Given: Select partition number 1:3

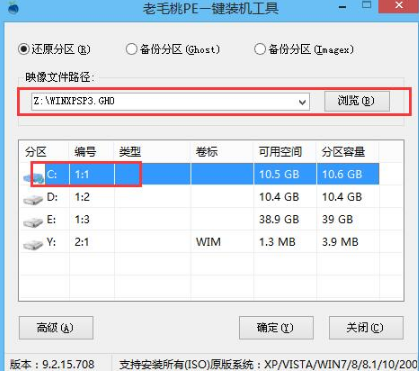Looking at the screenshot, I should click(82, 219).
